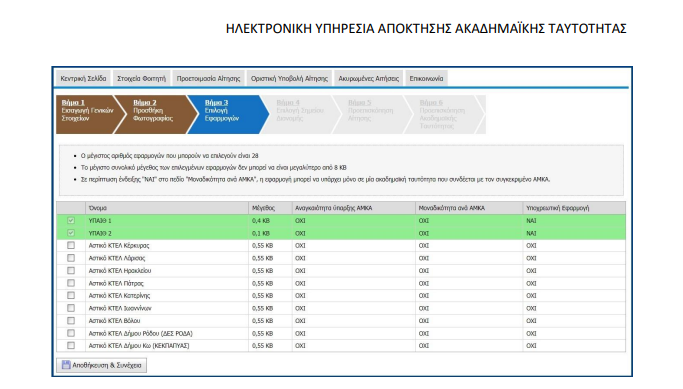Screen dimensions: 683x389
Task: Click ΟΧΙ under Υποχρεωτική Εφαρμογή for Δήμου Κω
Action: pyautogui.click(x=531, y=346)
